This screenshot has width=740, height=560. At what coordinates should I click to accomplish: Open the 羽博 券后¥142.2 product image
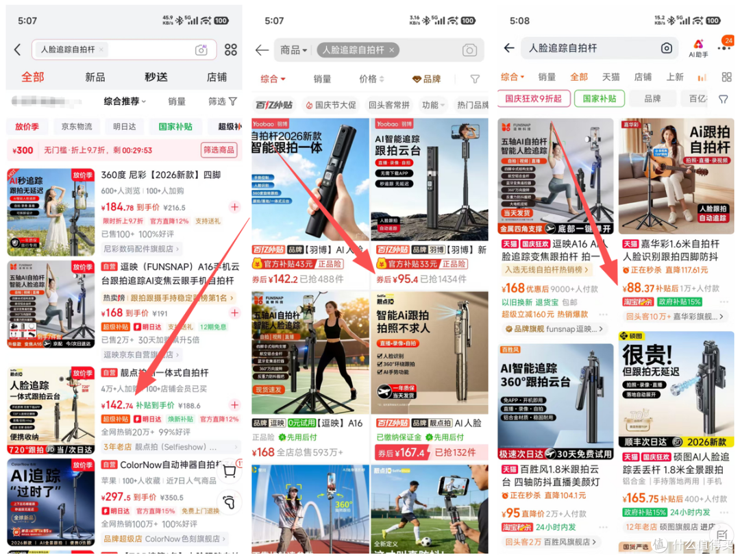[310, 180]
